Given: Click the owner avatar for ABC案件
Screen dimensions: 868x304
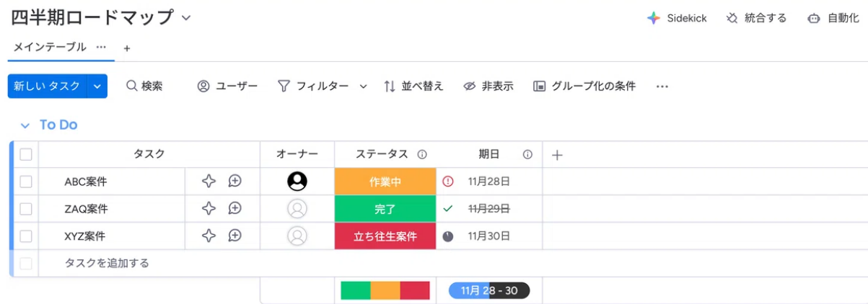Looking at the screenshot, I should point(297,182).
